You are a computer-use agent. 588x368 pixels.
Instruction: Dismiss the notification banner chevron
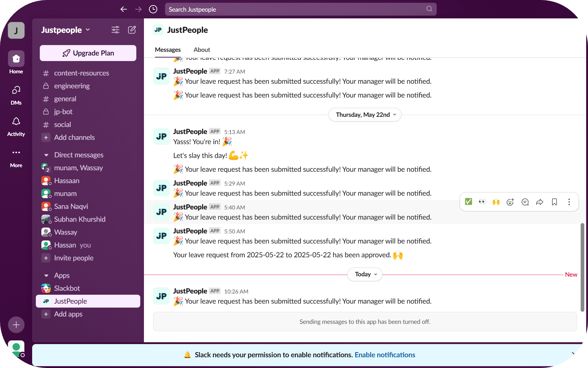(x=573, y=354)
